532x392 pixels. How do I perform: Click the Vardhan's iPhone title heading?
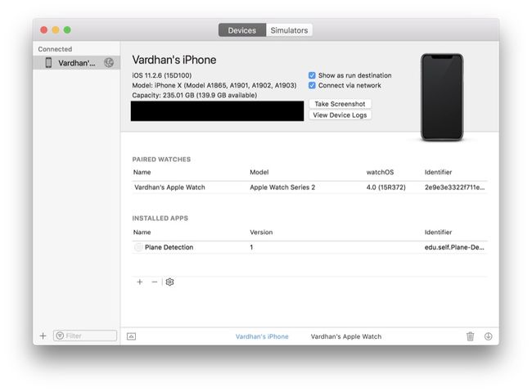coord(174,60)
